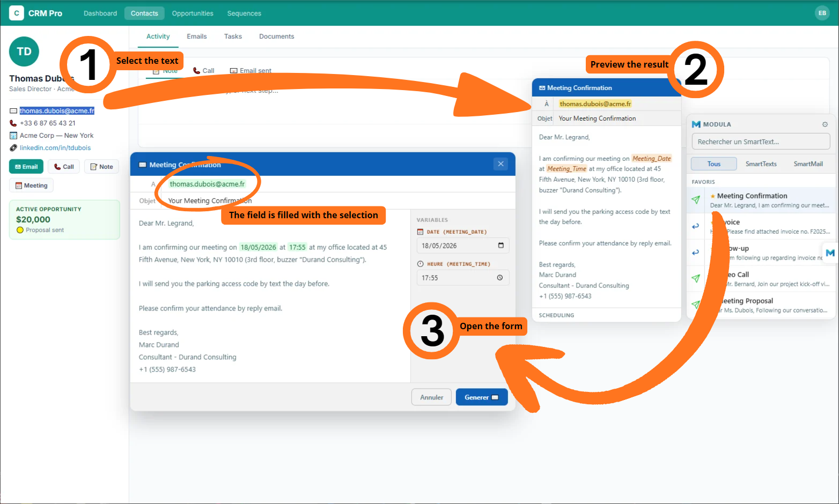839x504 pixels.
Task: Click reply icon on the follow-up SmartText row
Action: (696, 253)
